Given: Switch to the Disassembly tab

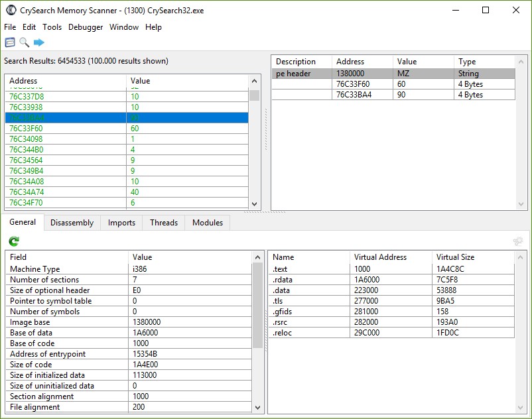Looking at the screenshot, I should tap(72, 223).
